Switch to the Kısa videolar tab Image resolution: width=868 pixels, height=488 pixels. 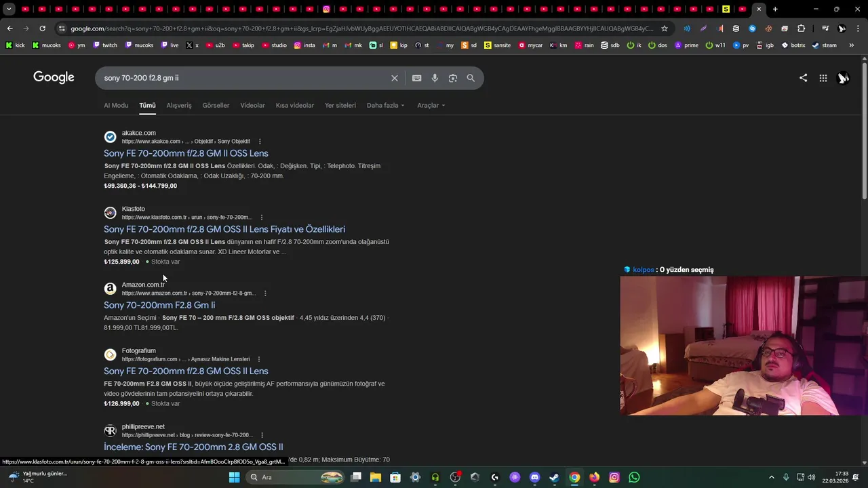(x=295, y=105)
